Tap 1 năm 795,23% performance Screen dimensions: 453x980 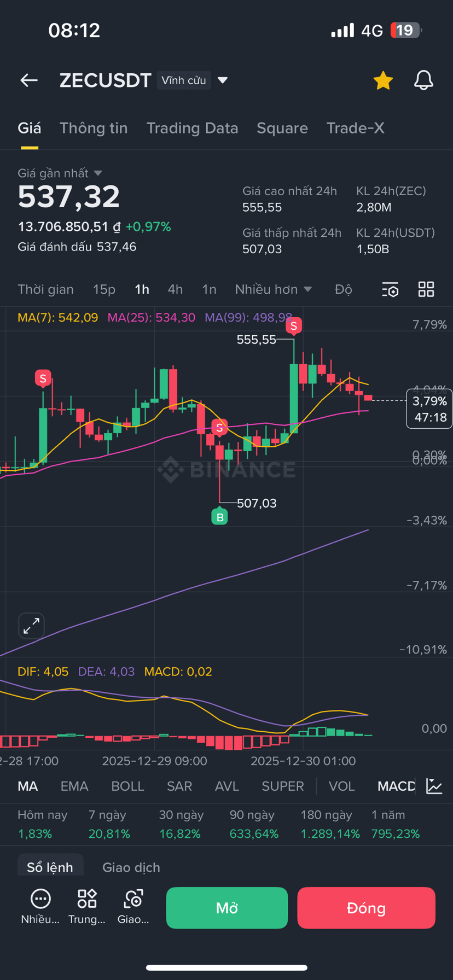[x=396, y=824]
